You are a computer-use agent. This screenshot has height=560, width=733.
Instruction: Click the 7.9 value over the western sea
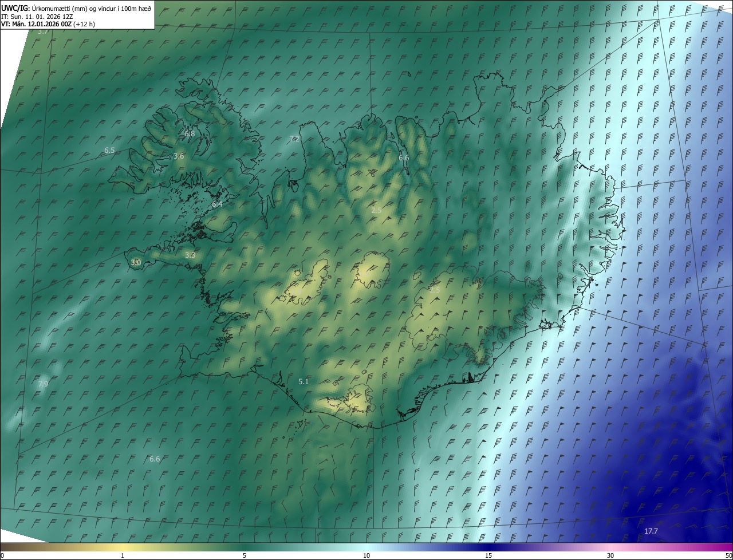(43, 384)
